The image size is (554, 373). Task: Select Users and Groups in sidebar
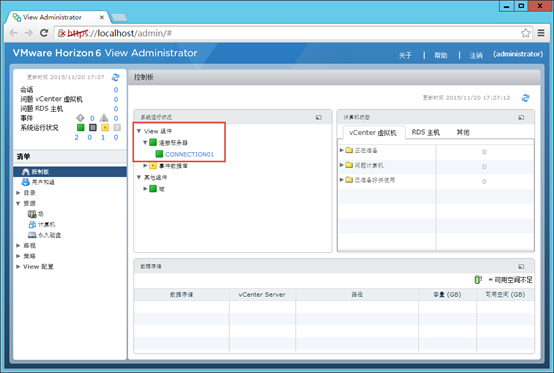[38, 182]
